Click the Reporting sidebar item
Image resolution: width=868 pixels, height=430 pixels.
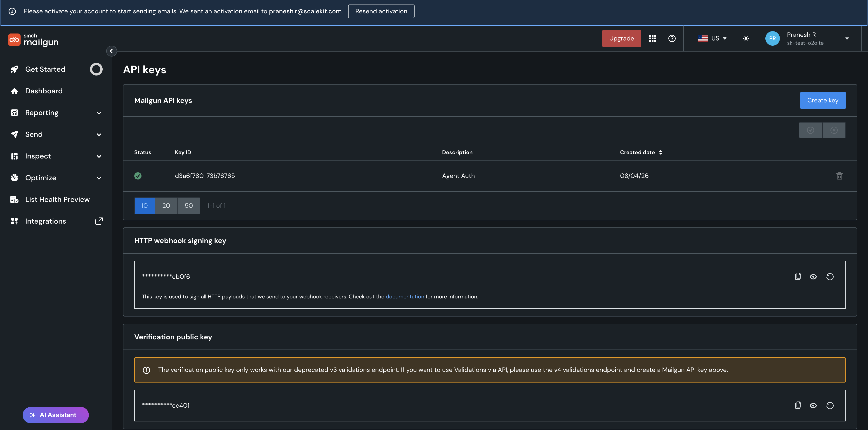point(42,113)
